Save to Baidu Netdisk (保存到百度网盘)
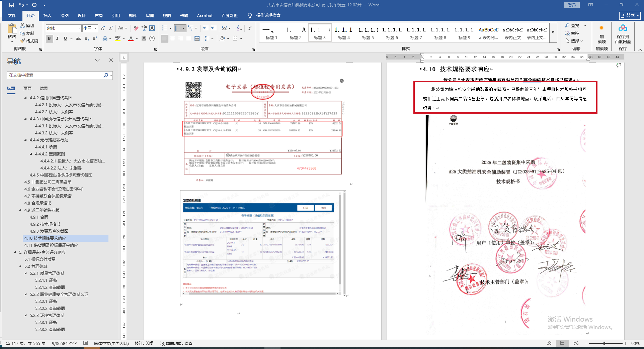 (623, 34)
